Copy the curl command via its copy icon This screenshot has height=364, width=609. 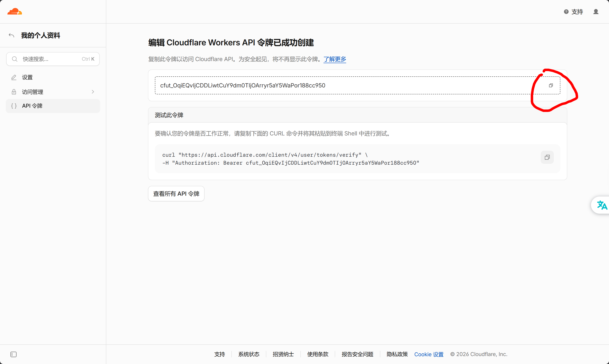(547, 157)
